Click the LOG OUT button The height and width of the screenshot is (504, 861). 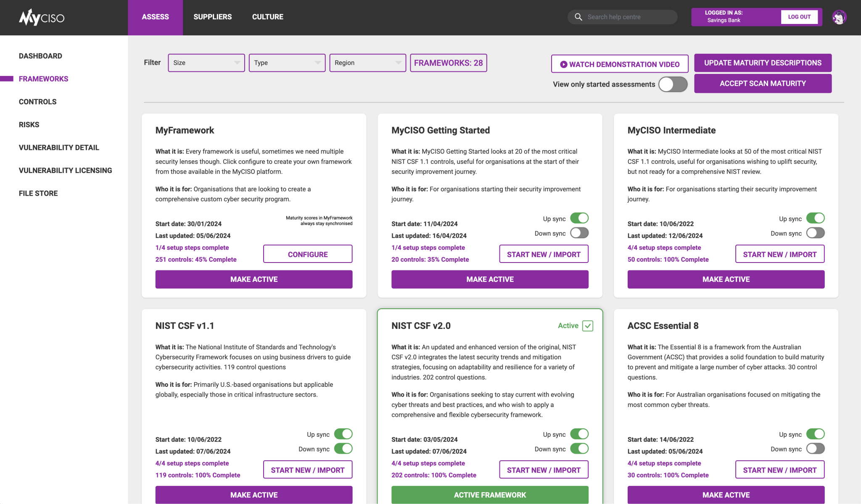pyautogui.click(x=799, y=17)
